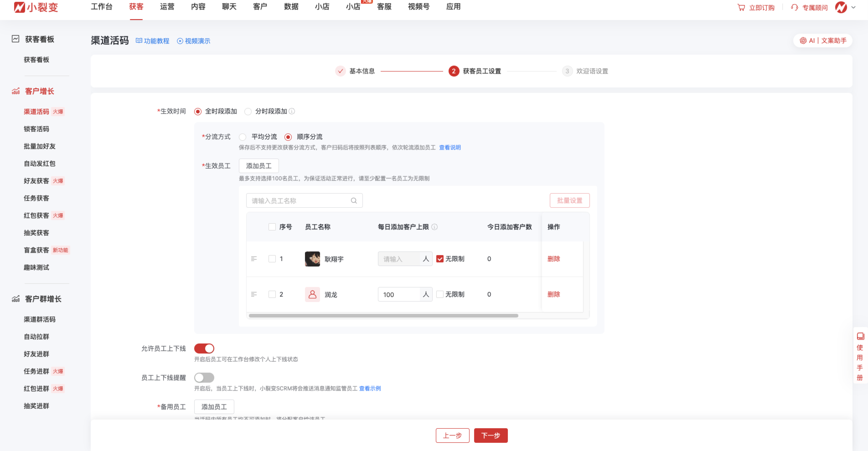This screenshot has width=868, height=451.
Task: Check 无限制 checkbox for 润龙
Action: click(x=440, y=294)
